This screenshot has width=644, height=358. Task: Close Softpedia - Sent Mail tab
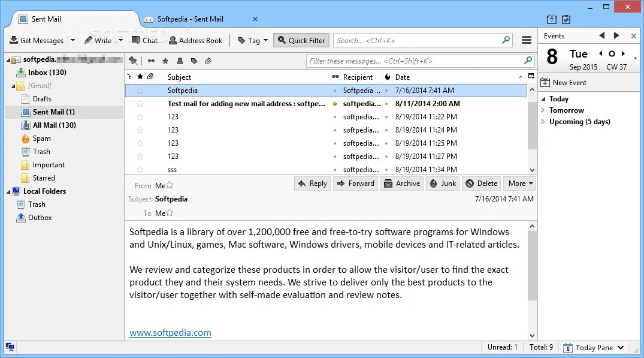coord(255,19)
